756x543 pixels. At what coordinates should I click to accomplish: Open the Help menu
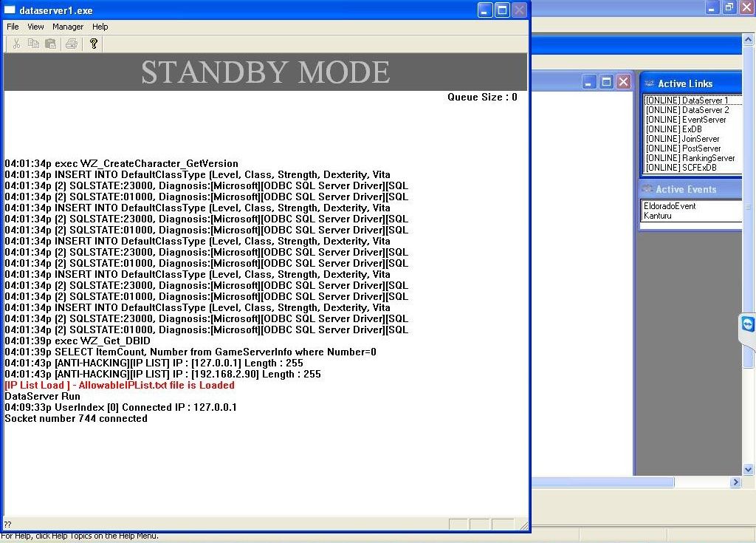100,27
